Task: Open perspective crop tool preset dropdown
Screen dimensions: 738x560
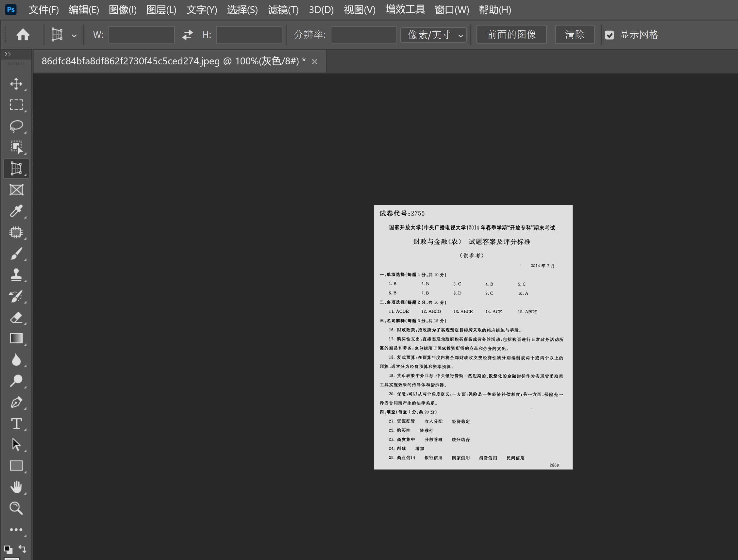Action: click(74, 35)
